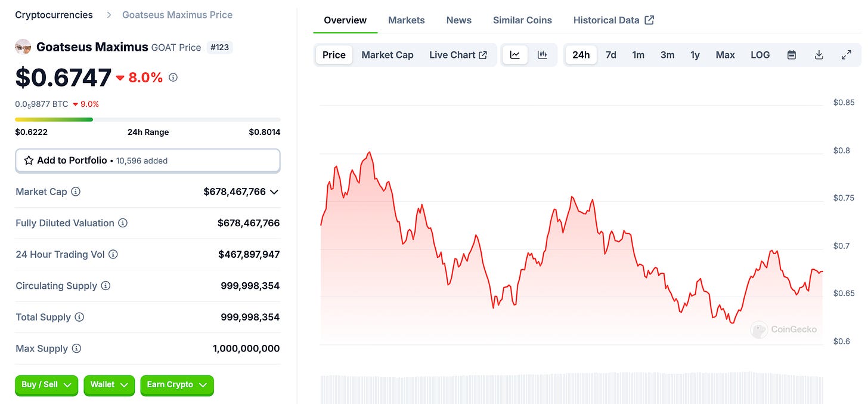Click the line chart view icon
Image resolution: width=868 pixels, height=404 pixels.
click(515, 55)
